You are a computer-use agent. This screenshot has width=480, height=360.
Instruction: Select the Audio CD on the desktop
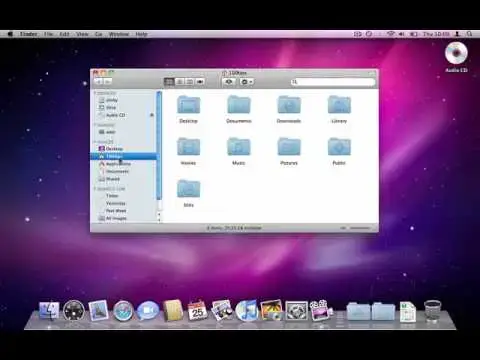[456, 53]
